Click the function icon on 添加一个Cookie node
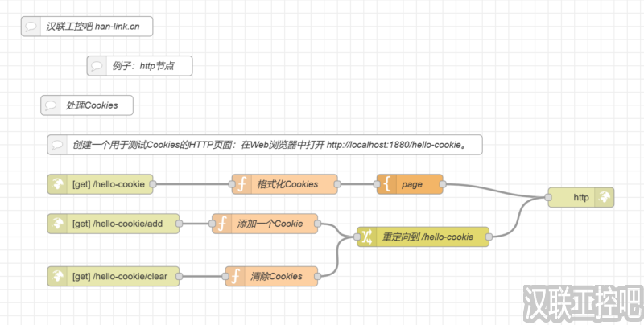Image resolution: width=644 pixels, height=325 pixels. (221, 224)
